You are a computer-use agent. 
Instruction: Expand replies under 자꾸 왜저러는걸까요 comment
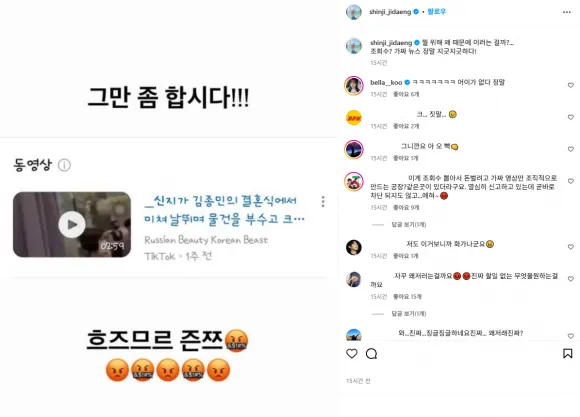[x=409, y=314]
